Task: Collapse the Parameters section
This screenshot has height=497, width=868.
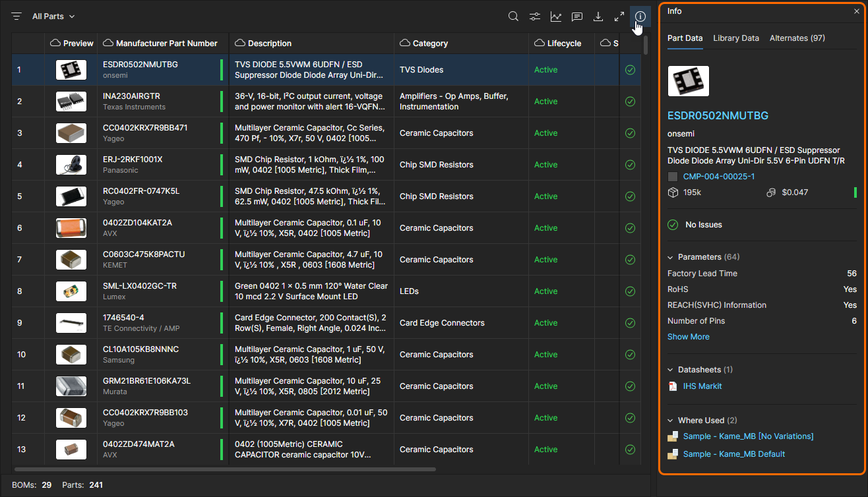Action: pyautogui.click(x=671, y=257)
